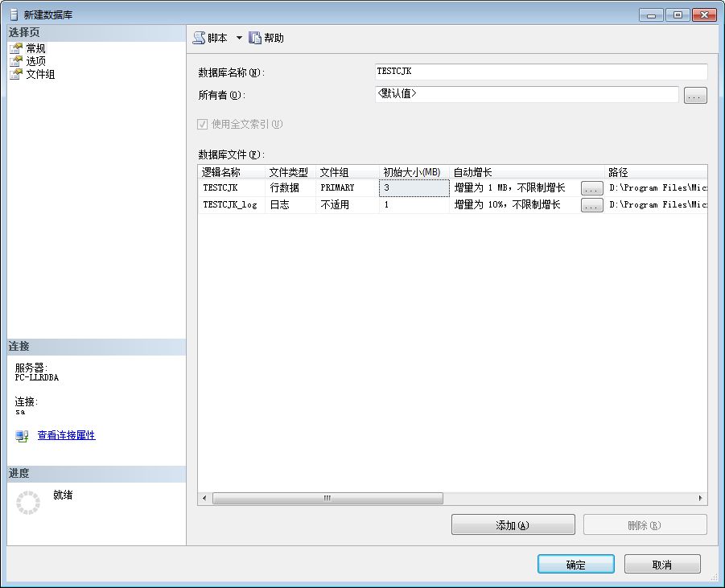Click the 文件类型 column header
The width and height of the screenshot is (725, 588).
point(290,172)
